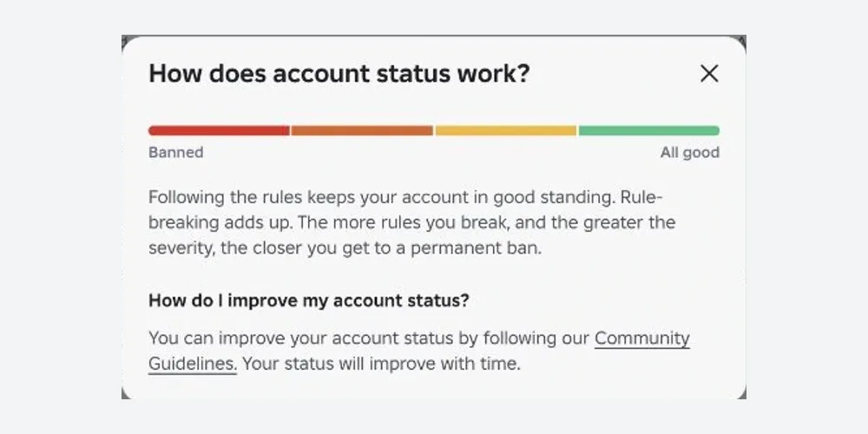Select the green All good segment
This screenshot has width=868, height=434.
(648, 131)
